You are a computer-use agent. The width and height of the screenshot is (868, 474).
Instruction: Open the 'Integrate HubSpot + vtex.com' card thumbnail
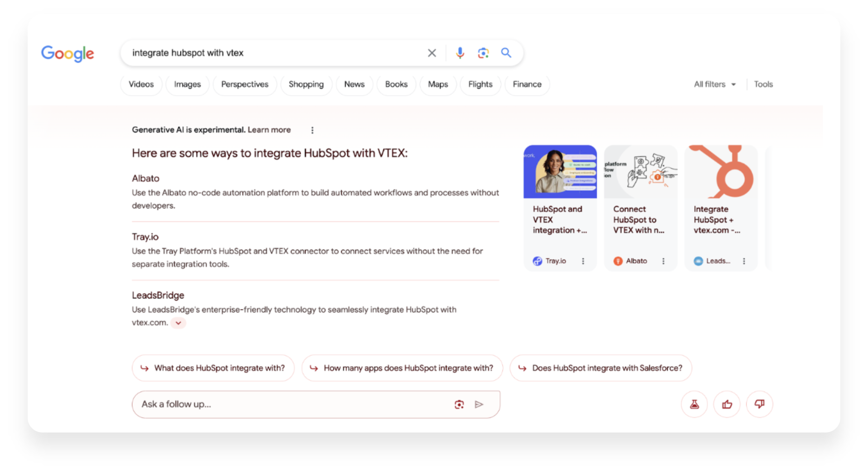pyautogui.click(x=721, y=172)
